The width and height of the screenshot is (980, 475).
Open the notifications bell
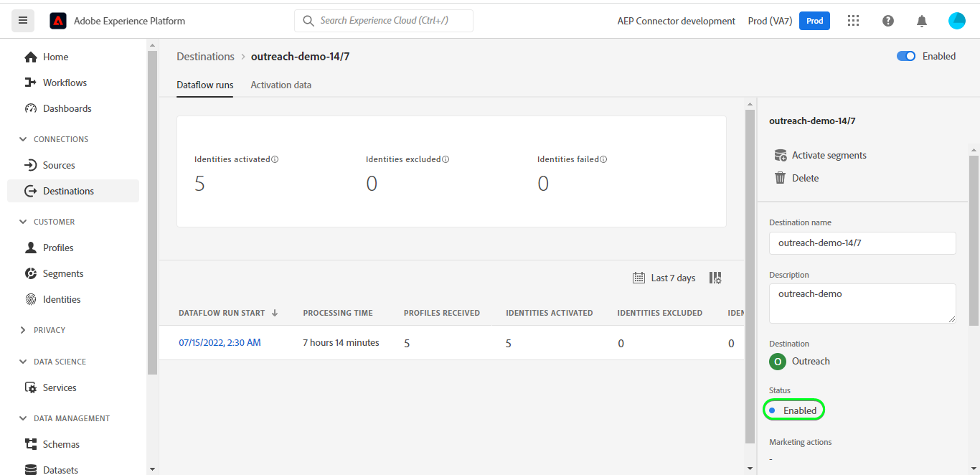click(922, 21)
